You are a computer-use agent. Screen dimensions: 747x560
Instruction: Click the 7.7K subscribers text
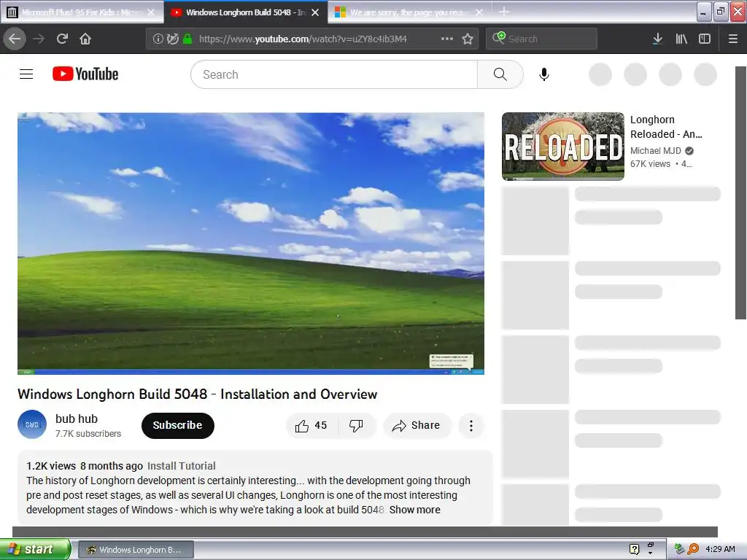[x=88, y=433]
